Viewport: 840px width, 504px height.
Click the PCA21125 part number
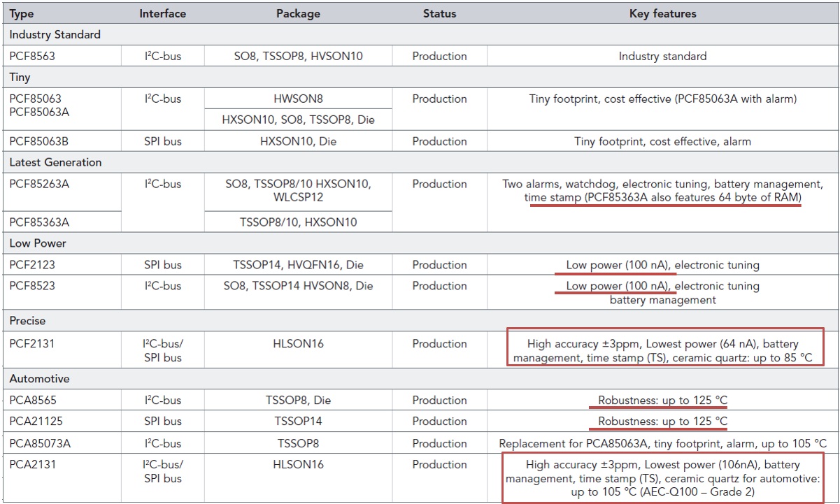tap(35, 422)
